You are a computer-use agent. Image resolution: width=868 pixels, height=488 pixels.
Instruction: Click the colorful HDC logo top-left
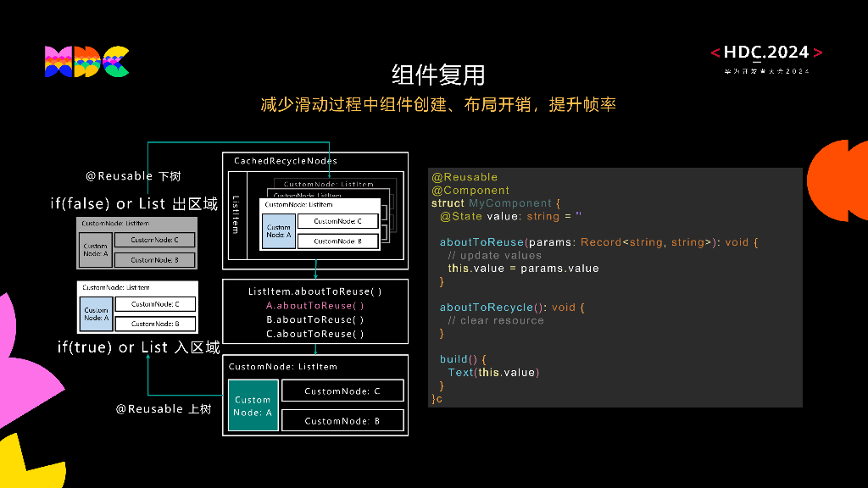pyautogui.click(x=85, y=63)
